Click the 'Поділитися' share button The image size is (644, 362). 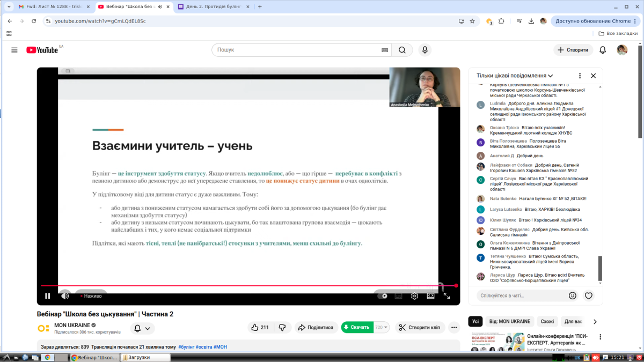click(x=316, y=328)
